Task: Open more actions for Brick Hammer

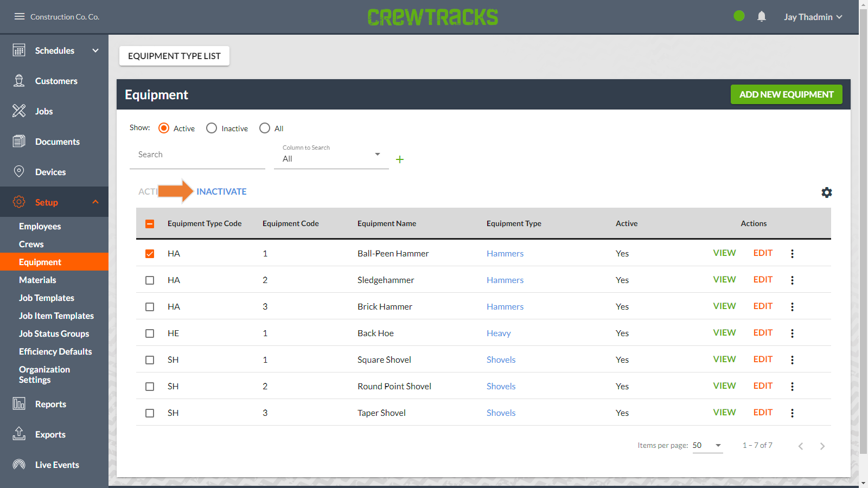Action: [792, 307]
